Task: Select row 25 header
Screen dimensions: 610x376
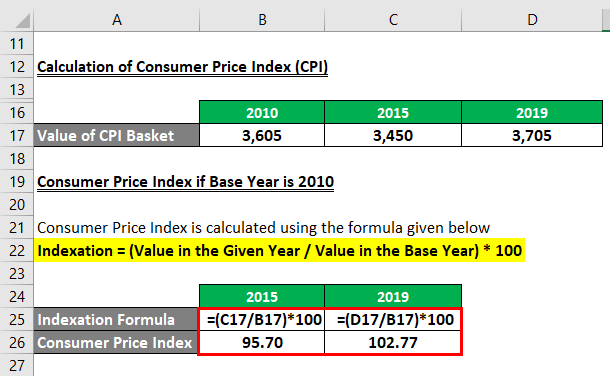Action: pos(17,319)
